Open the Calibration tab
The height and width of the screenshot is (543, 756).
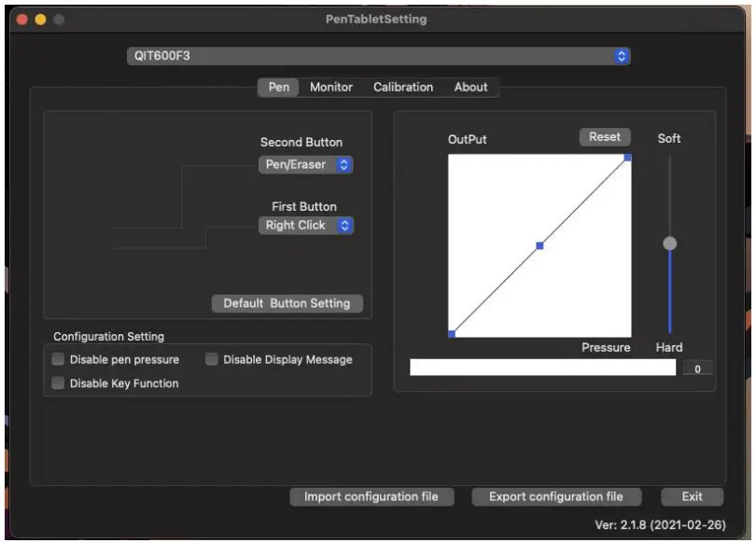click(403, 87)
